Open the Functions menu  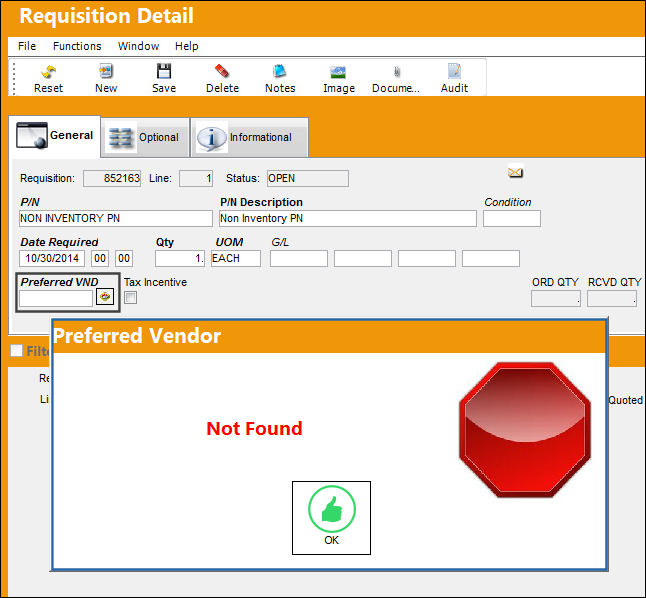pyautogui.click(x=77, y=46)
